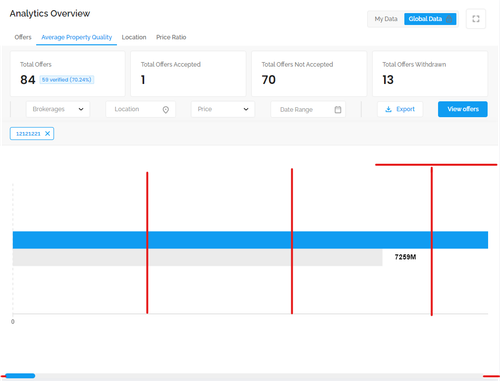Click the View offers button
500x381 pixels.
click(463, 109)
